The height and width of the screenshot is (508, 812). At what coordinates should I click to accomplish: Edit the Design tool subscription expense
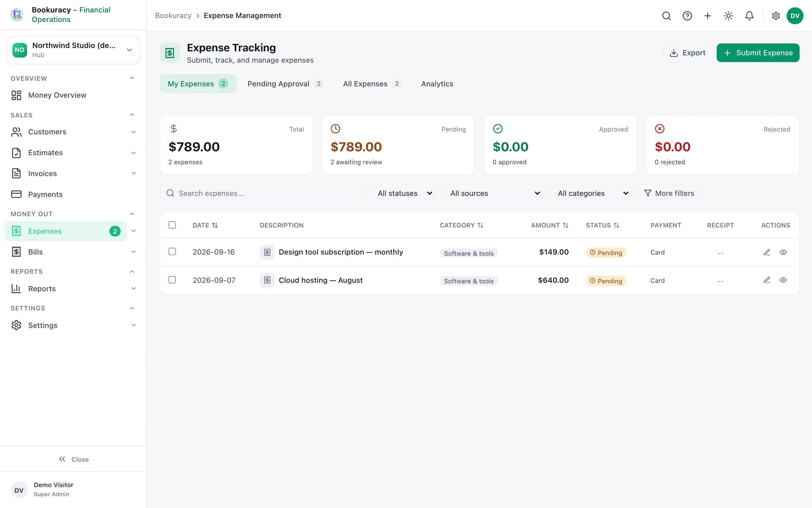(767, 252)
